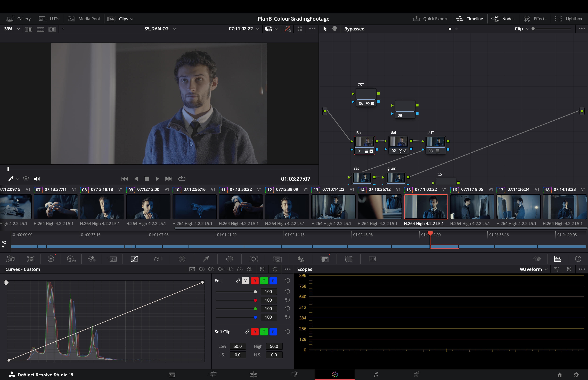
Task: Open the Power Window palette
Action: point(230,259)
